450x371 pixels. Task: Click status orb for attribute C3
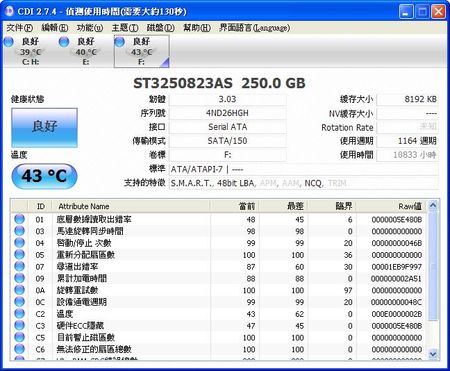click(20, 325)
